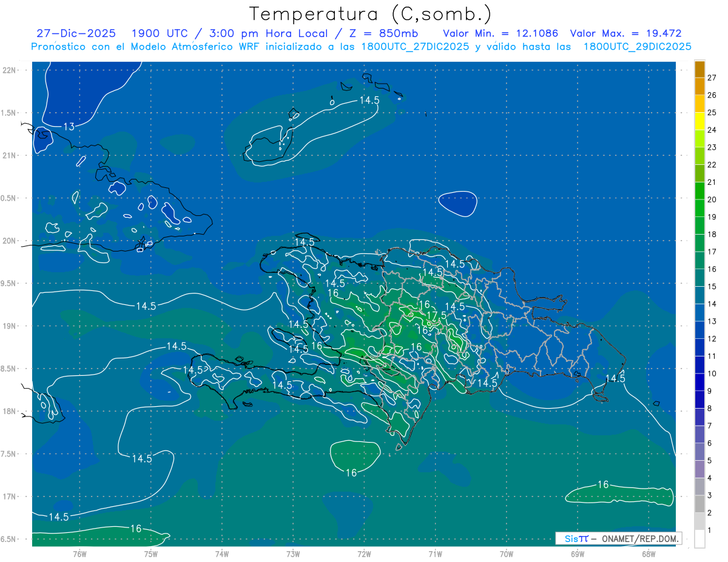
Task: Click the '70W' longitude axis label
Action: (506, 554)
